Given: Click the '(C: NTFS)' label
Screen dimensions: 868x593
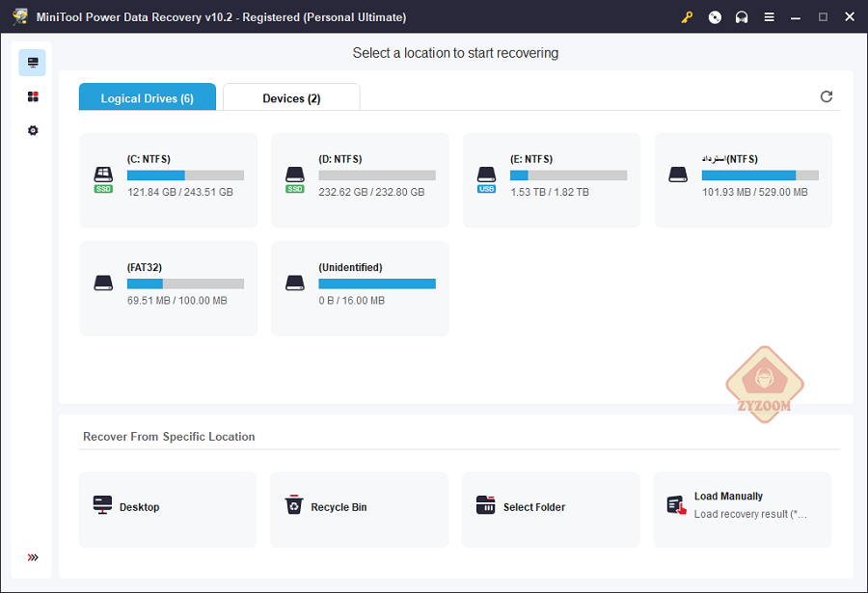Looking at the screenshot, I should coord(149,159).
